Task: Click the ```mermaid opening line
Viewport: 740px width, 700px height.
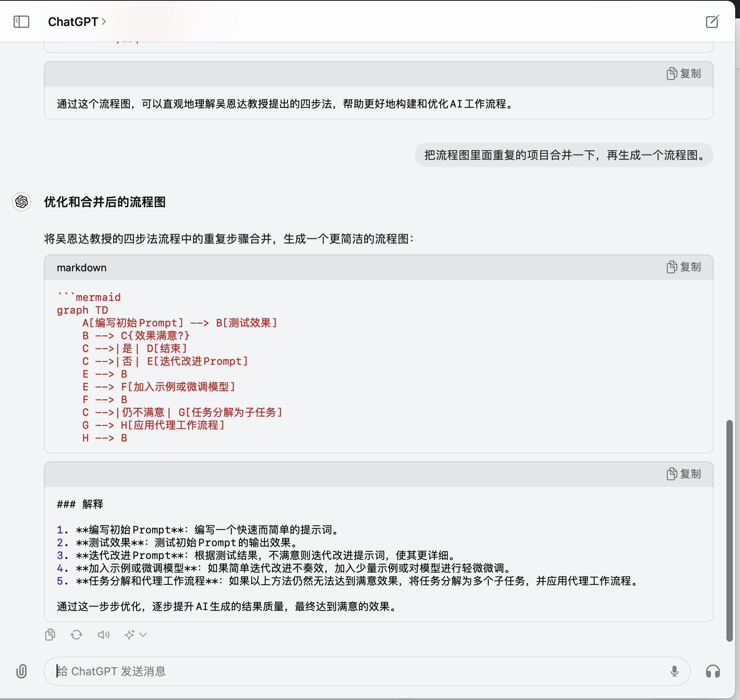Action: click(89, 297)
